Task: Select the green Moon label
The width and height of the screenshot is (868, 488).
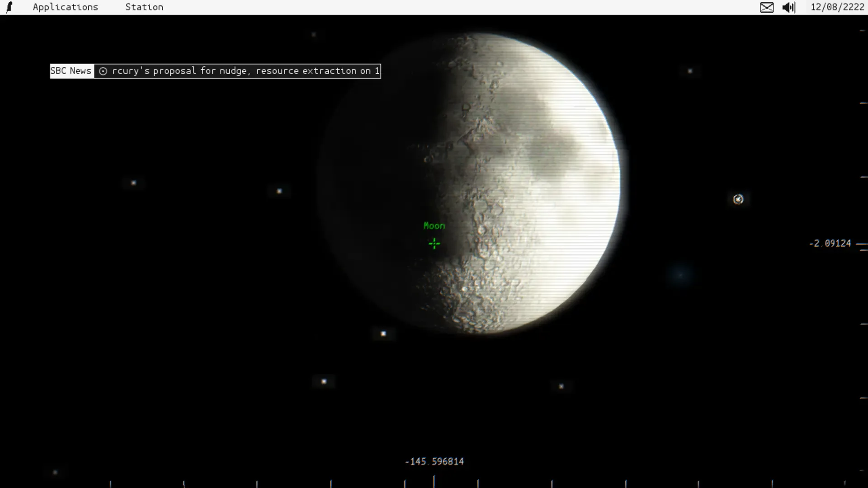Action: (x=434, y=226)
